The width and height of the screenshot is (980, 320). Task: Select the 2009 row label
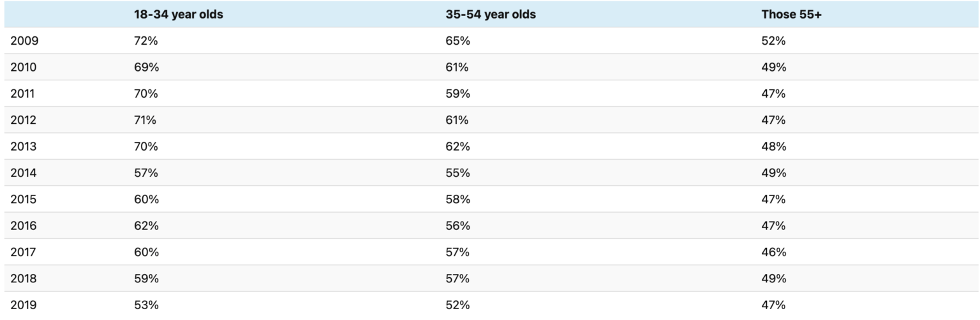tap(24, 41)
